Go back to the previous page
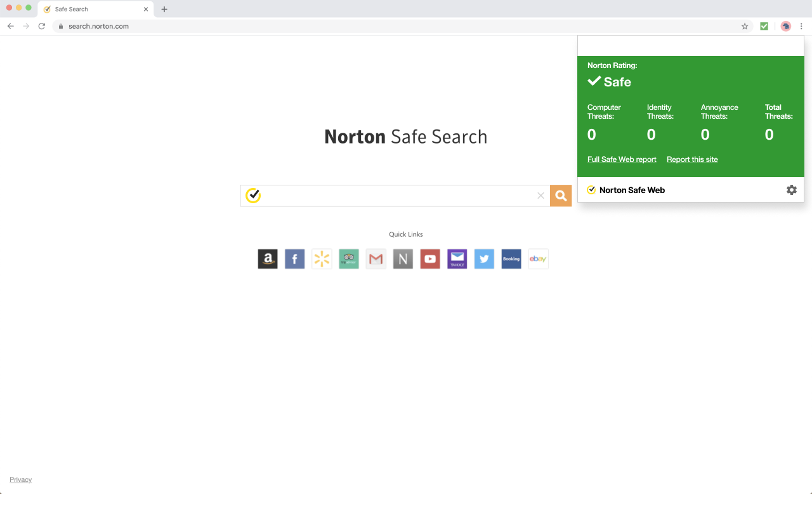 point(10,26)
